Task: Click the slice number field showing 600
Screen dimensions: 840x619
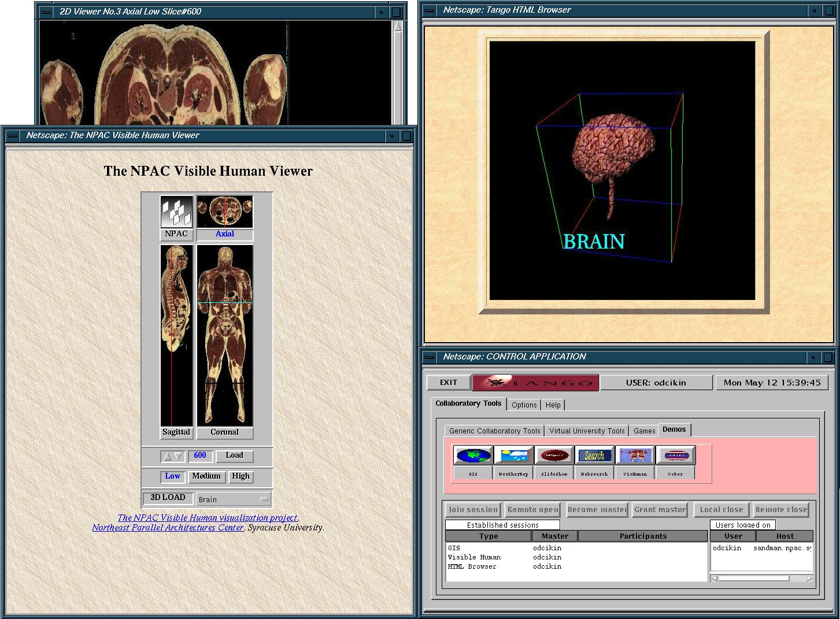Action: (200, 456)
